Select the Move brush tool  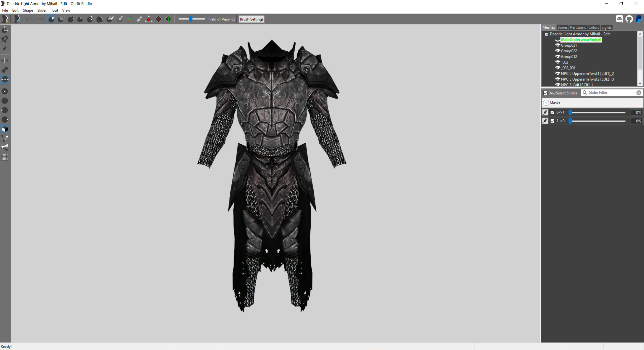(x=90, y=19)
